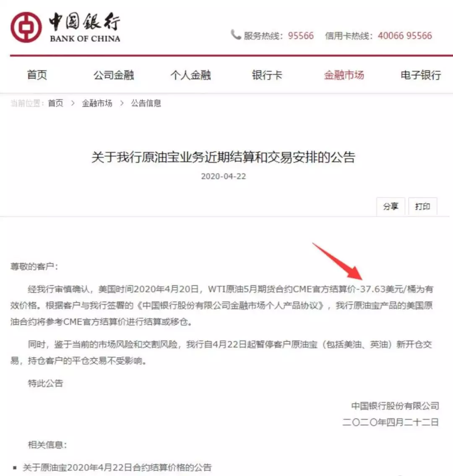Click the announcement title 关于我行原油宝业务近期结算和交易安排的公告

[x=224, y=157]
